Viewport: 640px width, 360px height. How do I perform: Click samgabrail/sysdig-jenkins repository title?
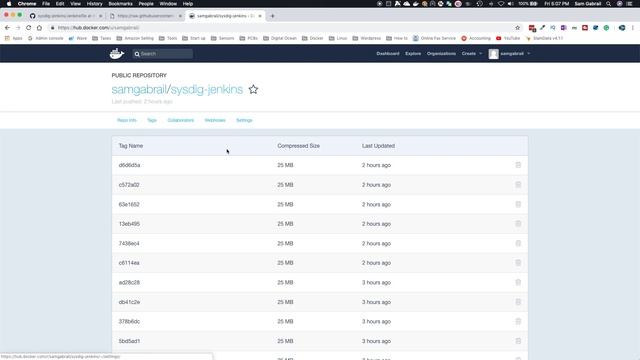pyautogui.click(x=177, y=89)
